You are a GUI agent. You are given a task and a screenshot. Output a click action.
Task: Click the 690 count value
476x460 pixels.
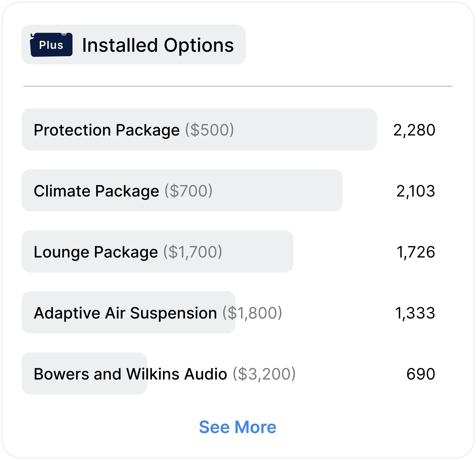(421, 374)
